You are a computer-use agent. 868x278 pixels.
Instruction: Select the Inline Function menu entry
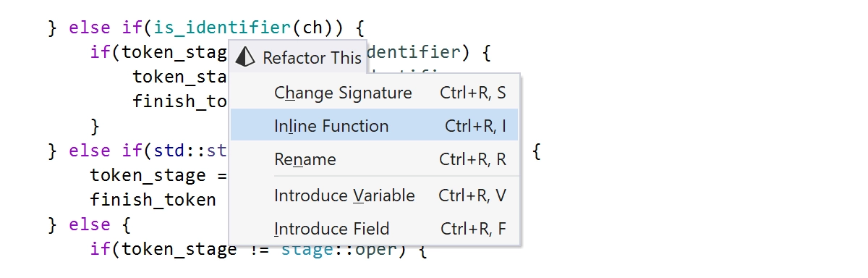[x=375, y=126]
